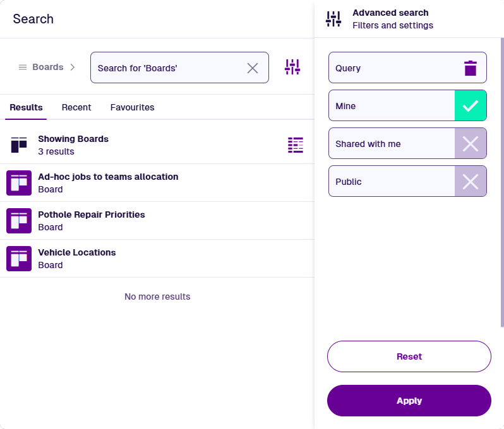Click the Ad-hoc jobs board icon
This screenshot has width=504, height=429.
pyautogui.click(x=19, y=183)
